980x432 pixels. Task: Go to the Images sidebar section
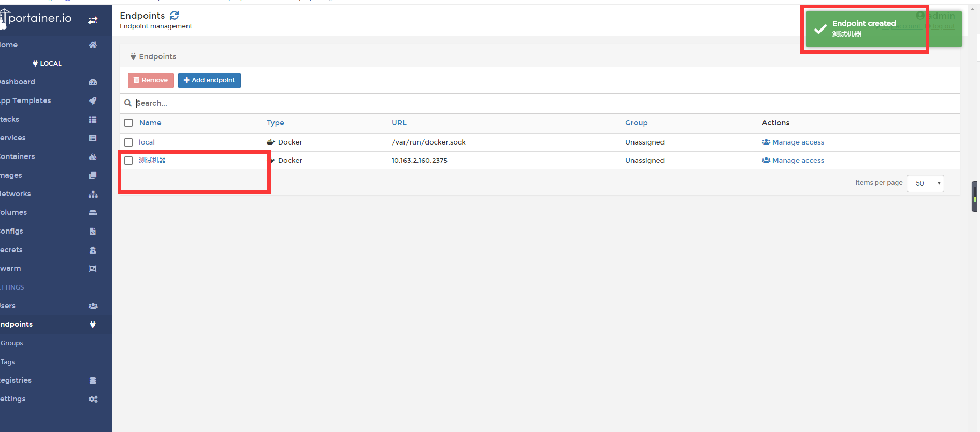click(11, 176)
